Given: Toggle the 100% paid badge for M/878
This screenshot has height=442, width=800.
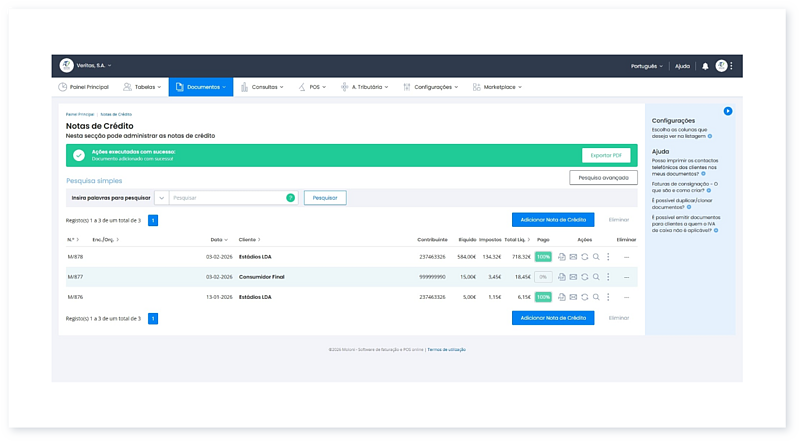Looking at the screenshot, I should 543,257.
